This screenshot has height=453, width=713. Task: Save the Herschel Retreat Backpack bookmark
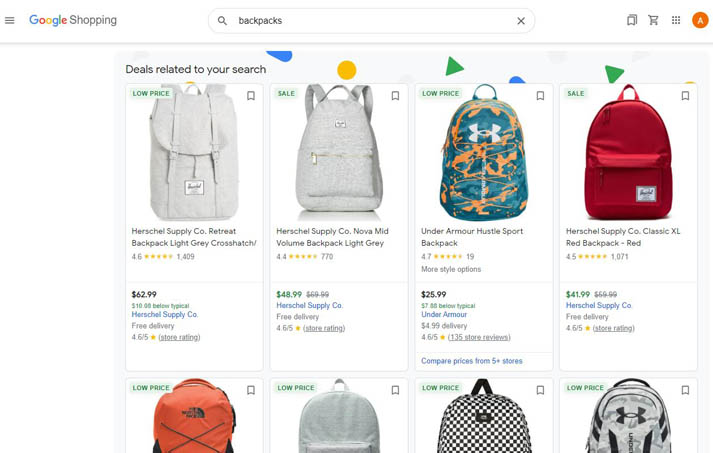251,96
